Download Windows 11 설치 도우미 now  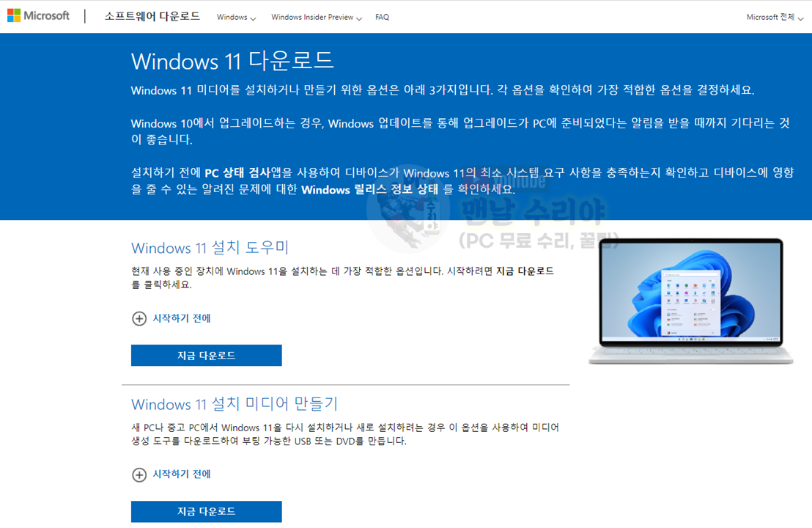(x=206, y=356)
